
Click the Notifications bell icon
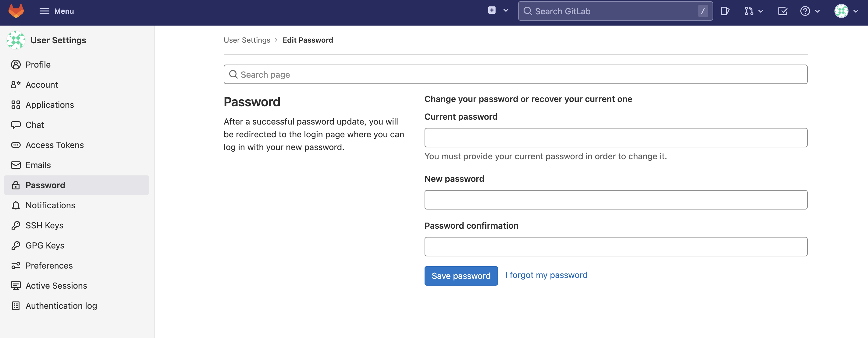tap(16, 205)
